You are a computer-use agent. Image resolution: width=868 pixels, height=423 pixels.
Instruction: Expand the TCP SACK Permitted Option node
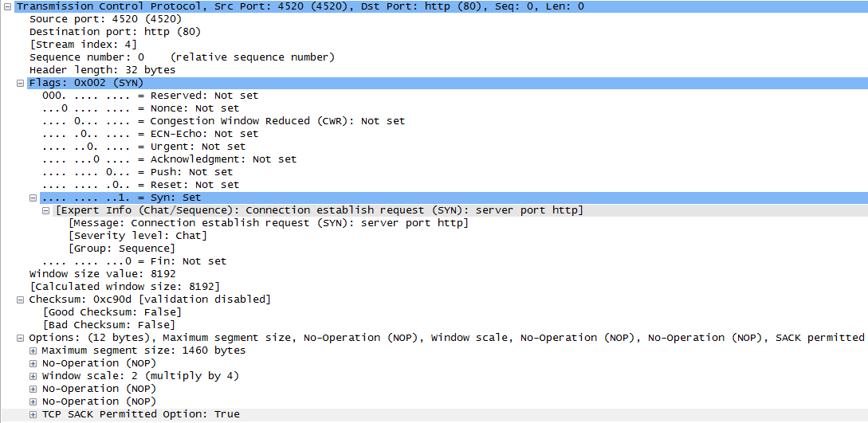tap(33, 414)
